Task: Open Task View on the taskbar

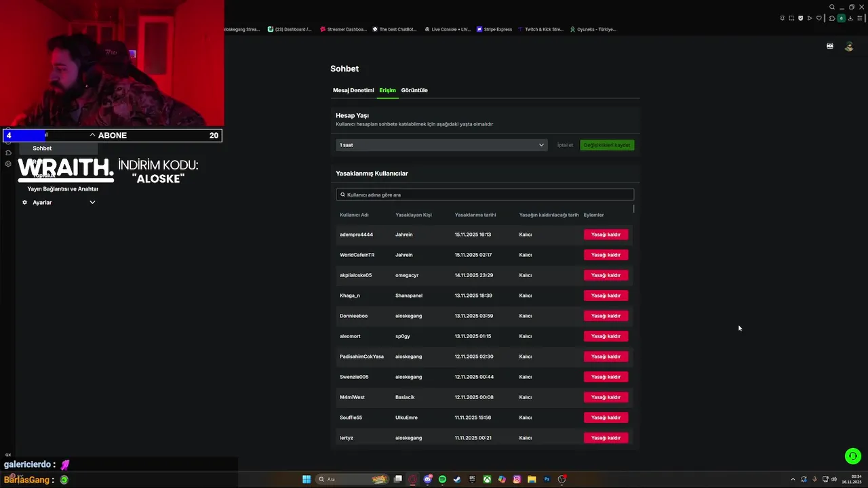Action: click(x=398, y=479)
